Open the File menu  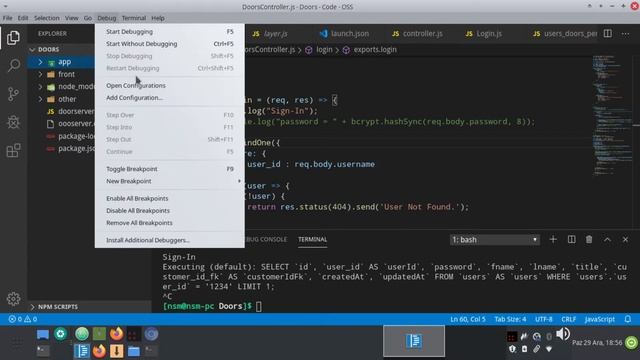pos(7,18)
